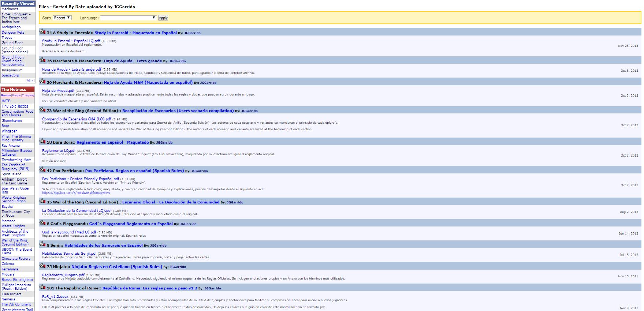The height and width of the screenshot is (311, 644).
Task: Open Mechanica in Recently Viewed
Action: pyautogui.click(x=10, y=9)
